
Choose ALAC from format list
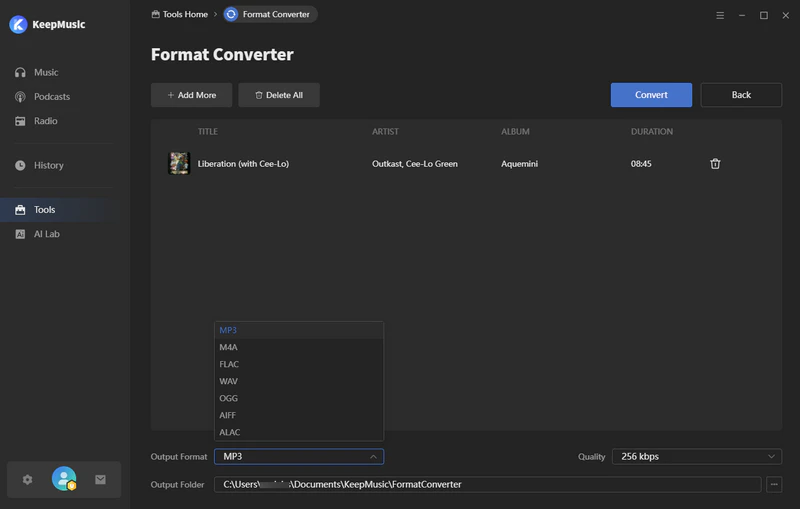pyautogui.click(x=299, y=432)
